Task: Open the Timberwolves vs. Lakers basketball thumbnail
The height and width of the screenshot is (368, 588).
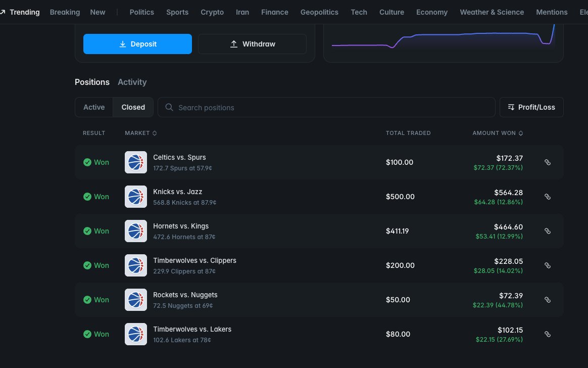Action: click(136, 334)
